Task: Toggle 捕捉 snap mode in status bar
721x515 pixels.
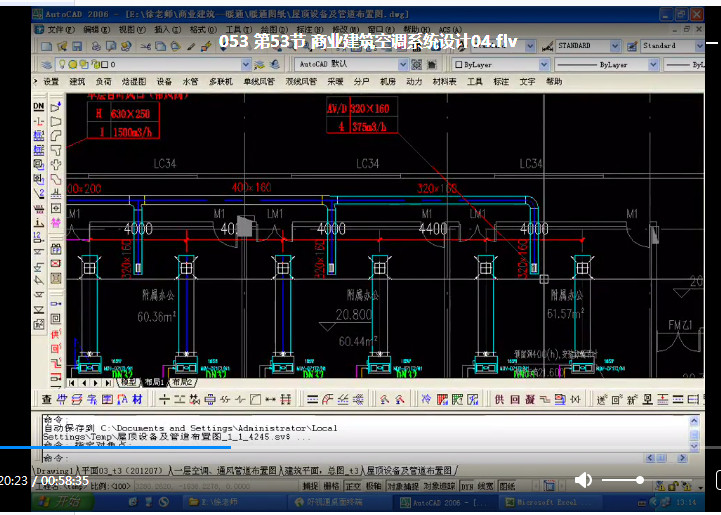Action: pos(310,485)
